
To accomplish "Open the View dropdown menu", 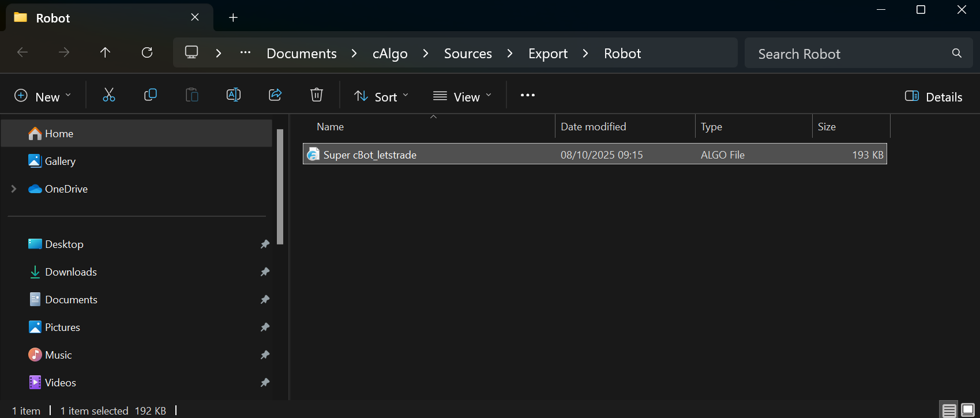I will (x=463, y=96).
